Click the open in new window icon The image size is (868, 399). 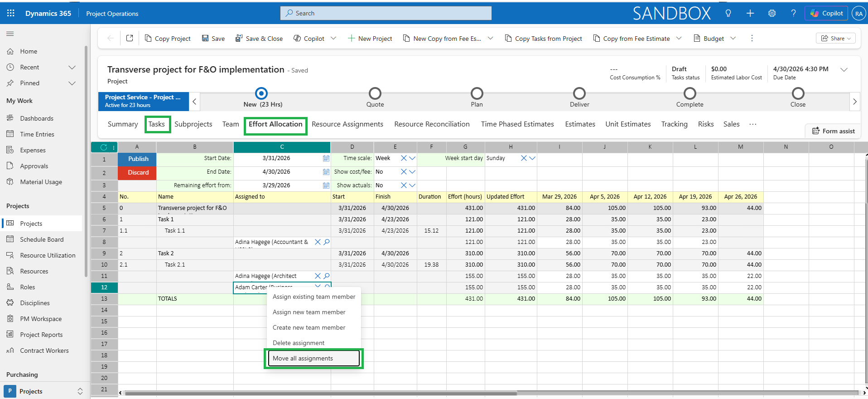click(x=130, y=39)
